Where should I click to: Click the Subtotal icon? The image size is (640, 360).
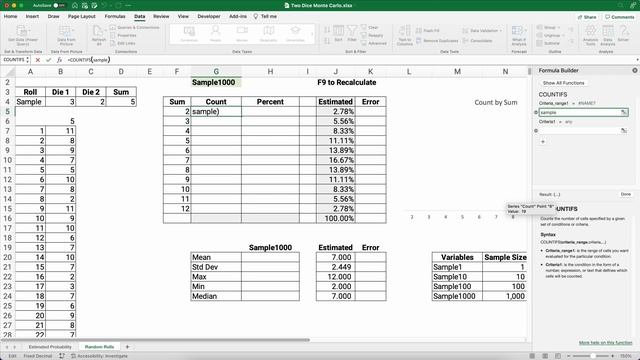coord(539,43)
